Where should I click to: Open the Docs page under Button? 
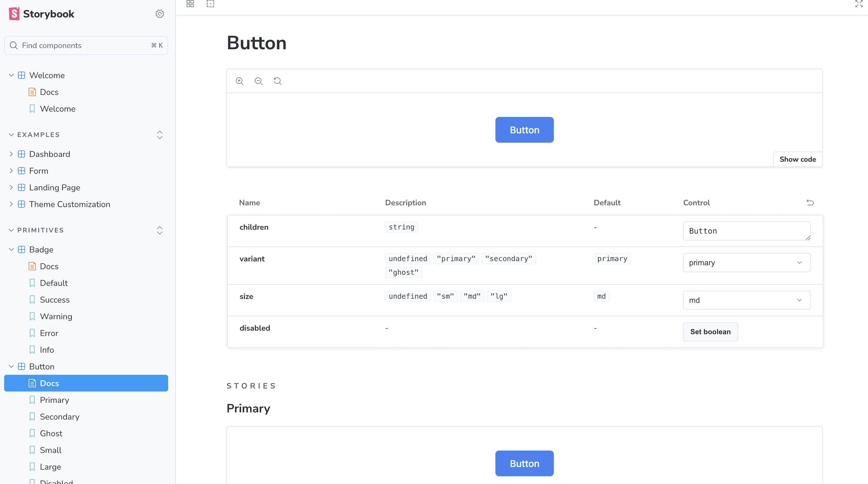(x=49, y=383)
